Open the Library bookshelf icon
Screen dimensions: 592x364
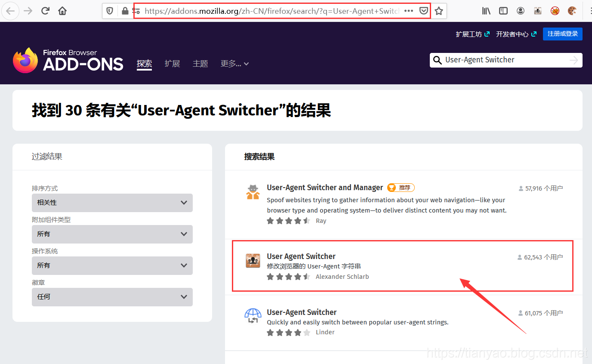[486, 11]
